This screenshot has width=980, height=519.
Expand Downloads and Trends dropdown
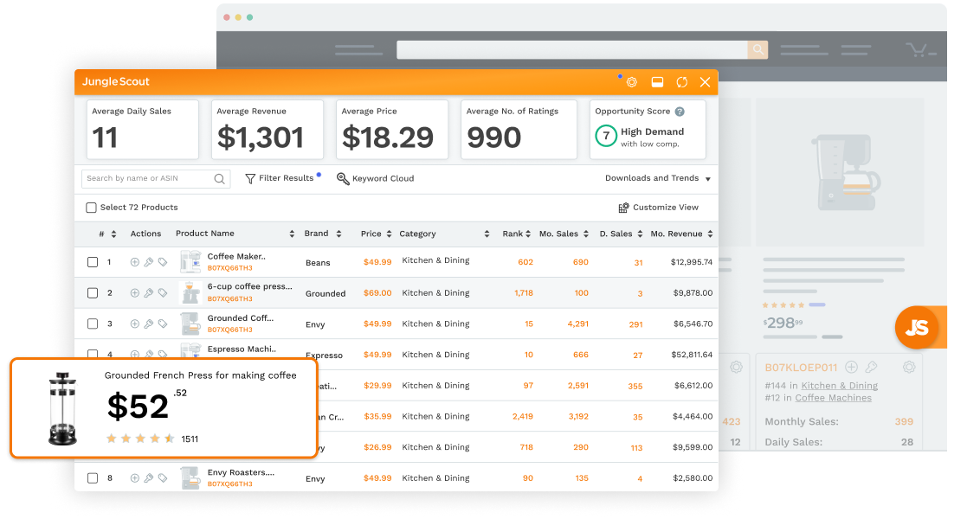[x=658, y=178]
